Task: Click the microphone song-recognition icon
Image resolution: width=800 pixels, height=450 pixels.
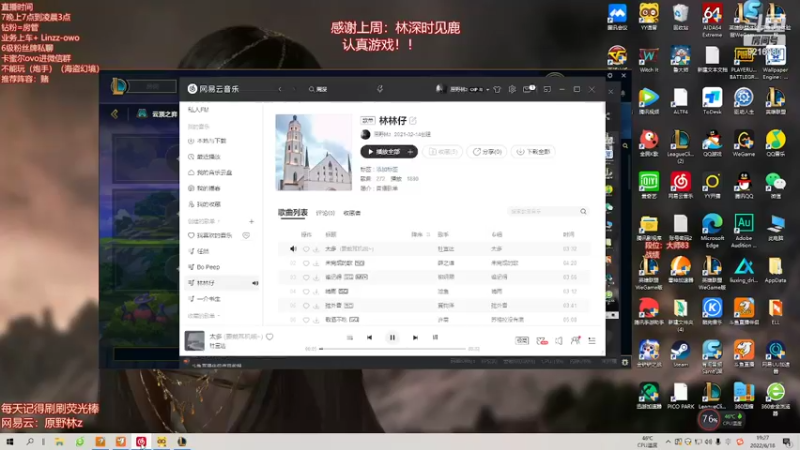Action: (380, 89)
